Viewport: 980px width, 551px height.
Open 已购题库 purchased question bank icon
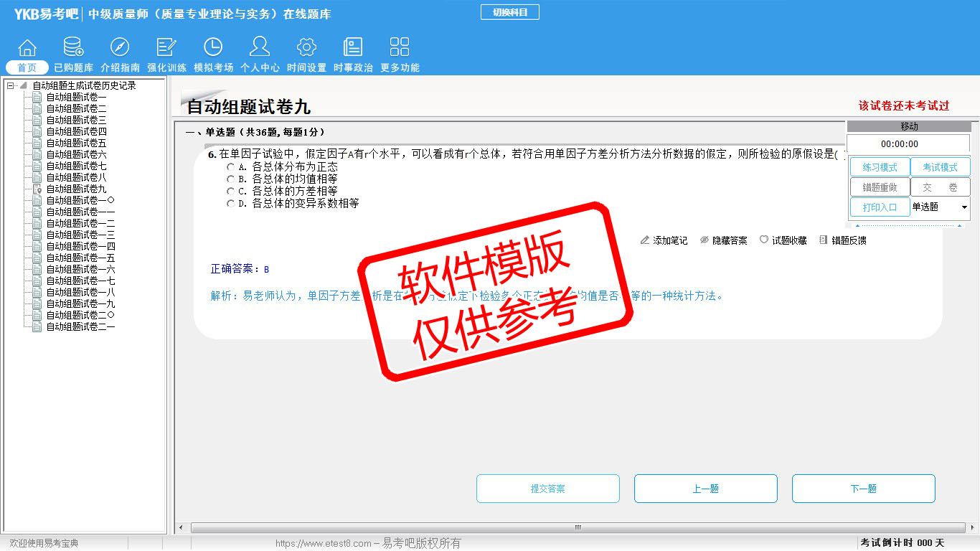click(73, 48)
